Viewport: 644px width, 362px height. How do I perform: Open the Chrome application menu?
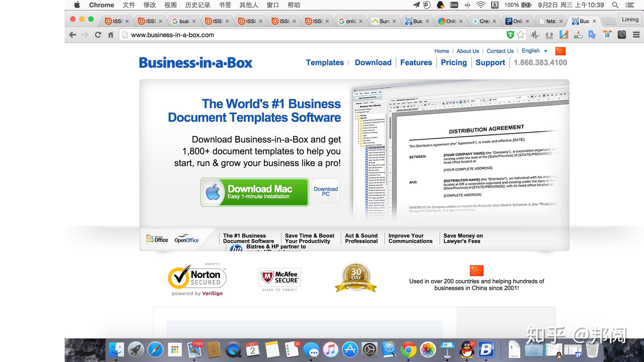(102, 5)
